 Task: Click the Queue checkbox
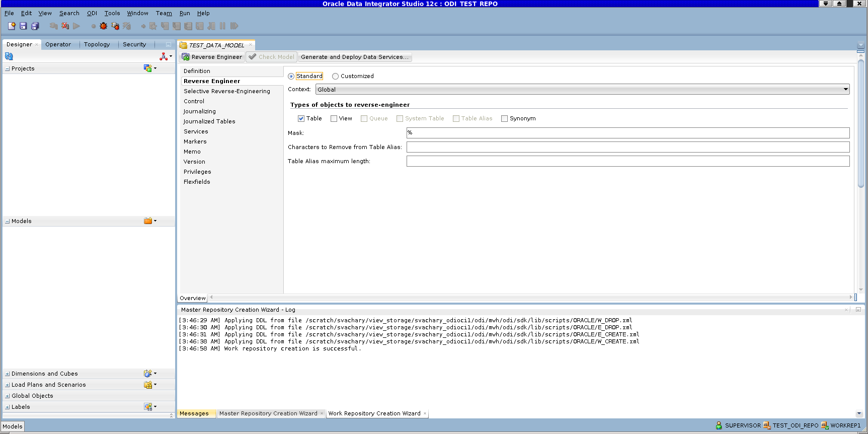coord(364,119)
